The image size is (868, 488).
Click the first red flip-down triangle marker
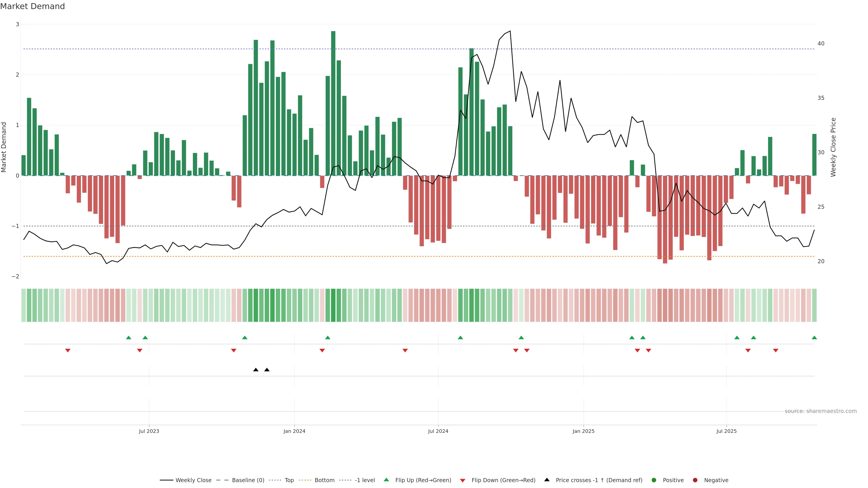68,351
